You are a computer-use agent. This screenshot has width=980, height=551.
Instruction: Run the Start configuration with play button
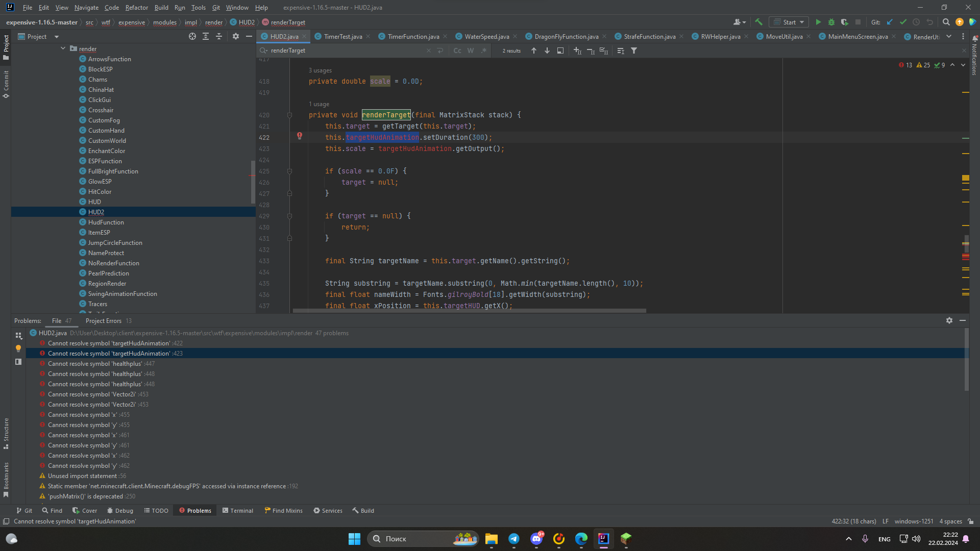(x=818, y=22)
